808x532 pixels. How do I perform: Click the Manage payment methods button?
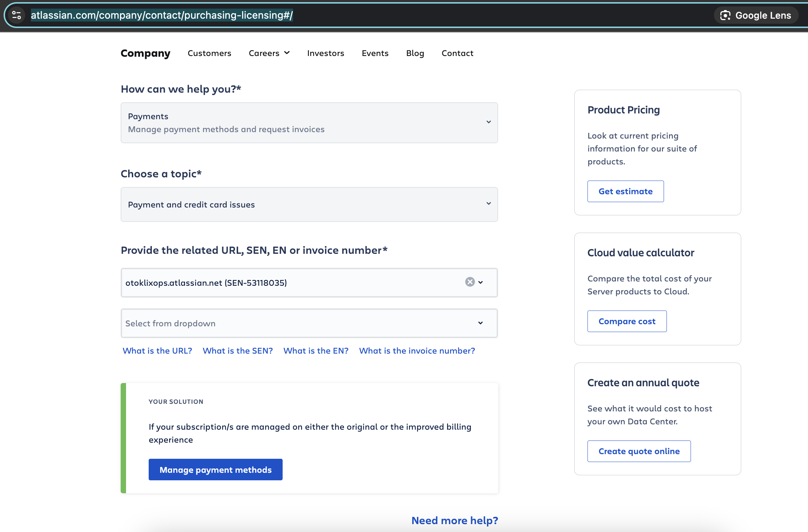click(x=215, y=469)
